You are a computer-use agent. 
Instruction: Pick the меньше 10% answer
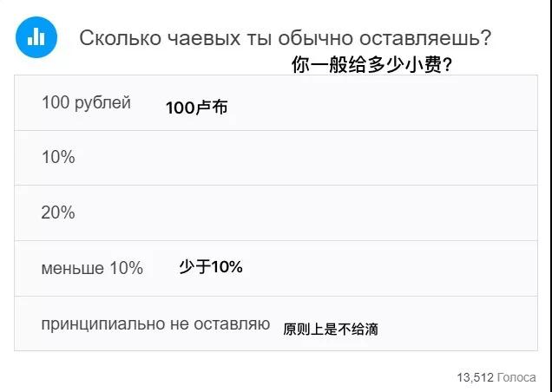[x=276, y=269]
